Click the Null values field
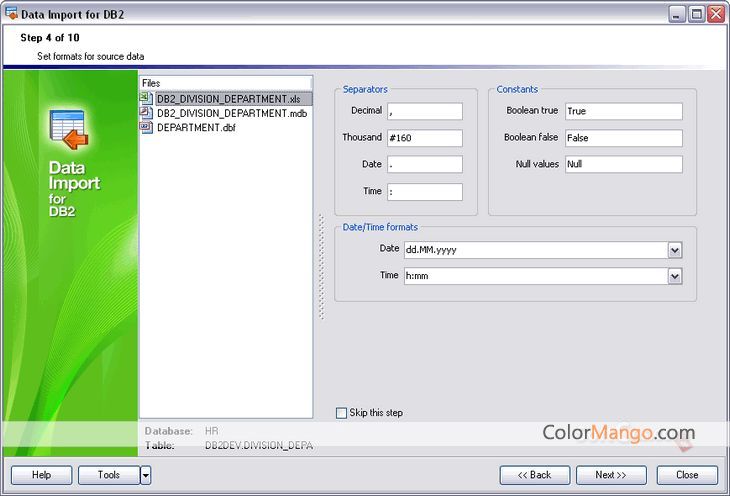 tap(624, 164)
